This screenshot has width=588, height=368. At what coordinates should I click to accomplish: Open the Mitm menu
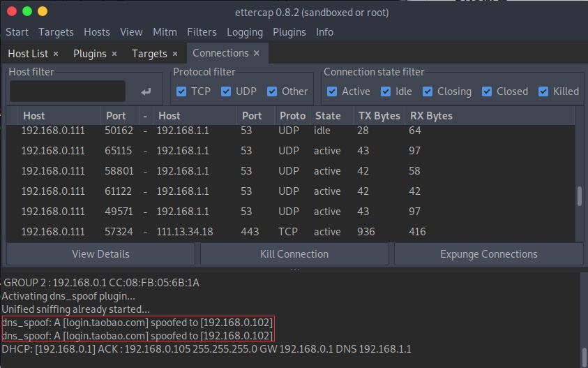165,32
